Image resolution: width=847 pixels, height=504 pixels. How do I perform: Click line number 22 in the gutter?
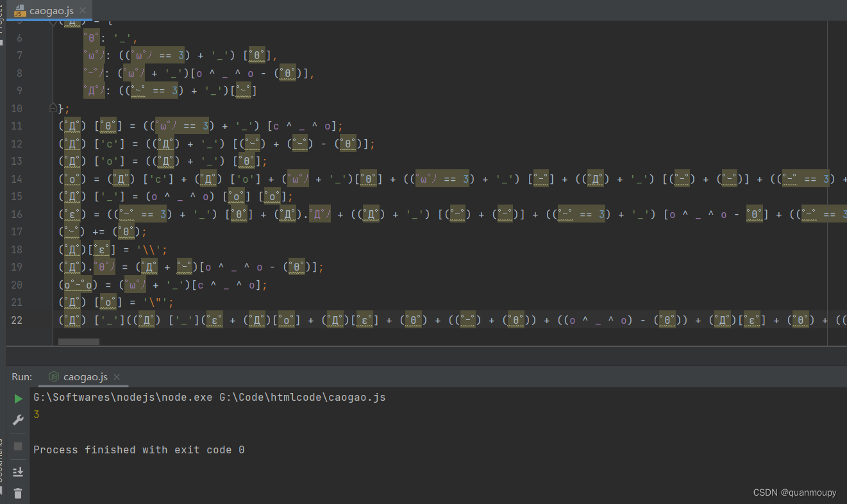(x=17, y=319)
